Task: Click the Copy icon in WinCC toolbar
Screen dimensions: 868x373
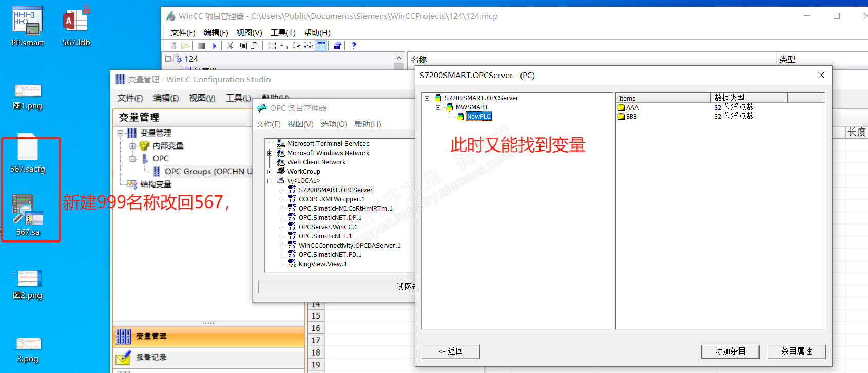Action: 243,46
